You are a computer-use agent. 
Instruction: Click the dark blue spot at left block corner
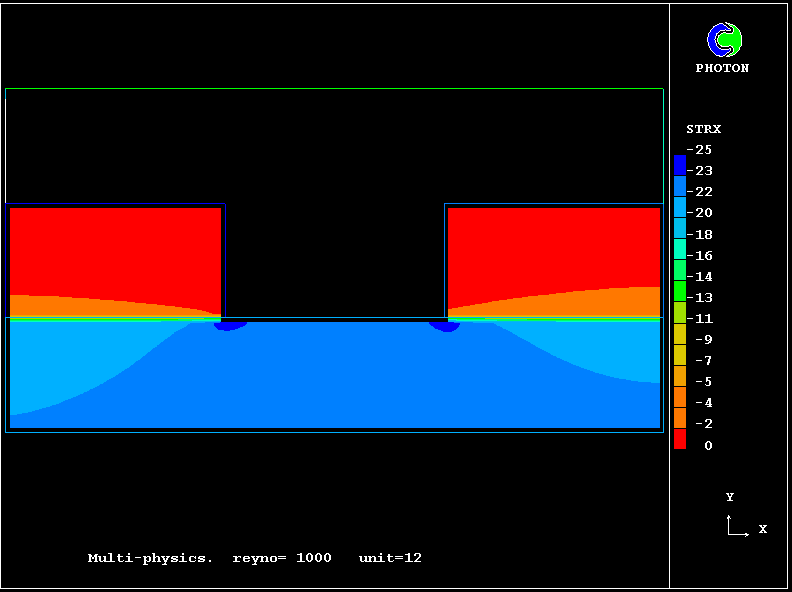click(231, 325)
